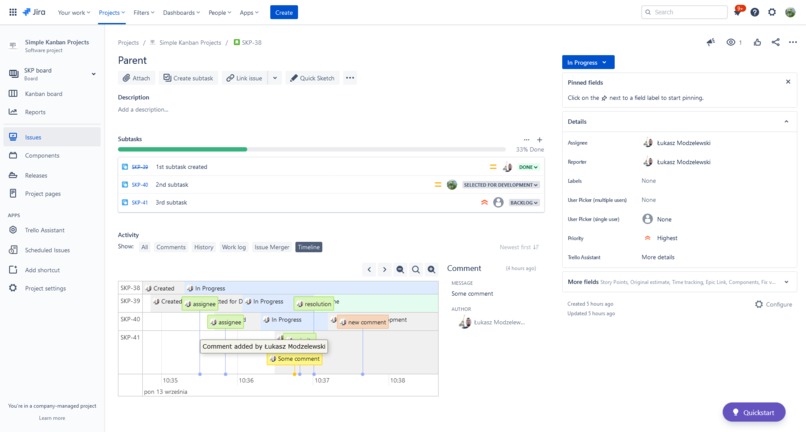The image size is (806, 432).
Task: Expand the Filters menu
Action: click(x=143, y=12)
